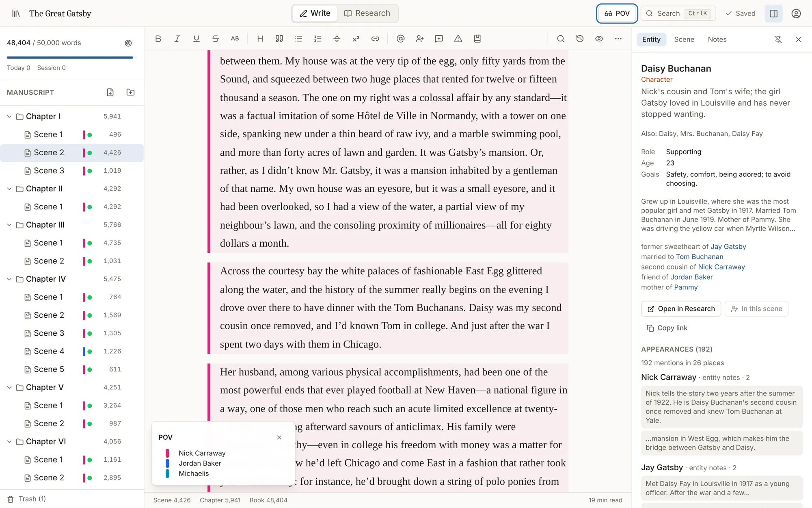Viewport: 812px width, 508px height.
Task: Collapse the Chapter IV folder
Action: pyautogui.click(x=9, y=279)
